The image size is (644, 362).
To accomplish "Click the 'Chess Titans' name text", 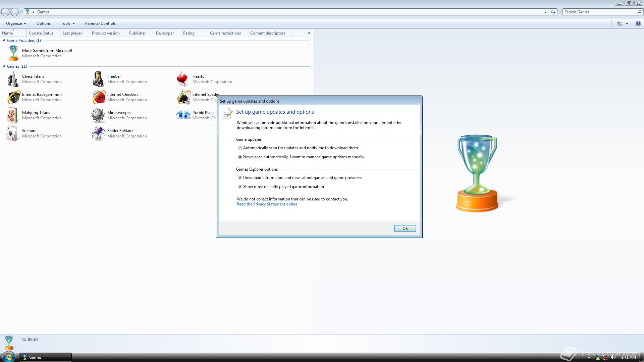I will [x=33, y=76].
